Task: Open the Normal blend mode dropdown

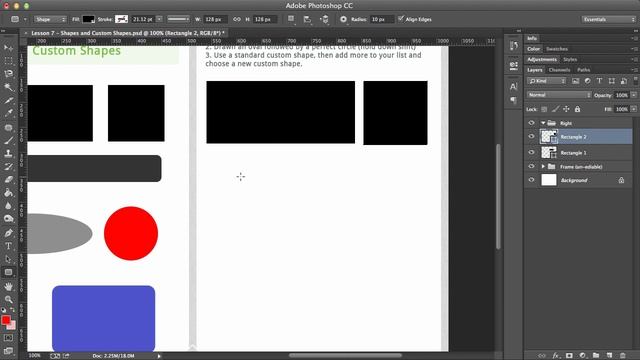Action: 558,95
